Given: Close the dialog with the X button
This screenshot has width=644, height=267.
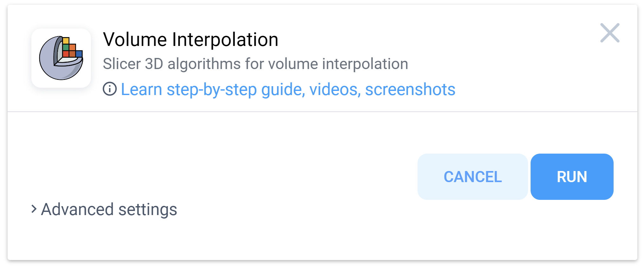Looking at the screenshot, I should (609, 33).
